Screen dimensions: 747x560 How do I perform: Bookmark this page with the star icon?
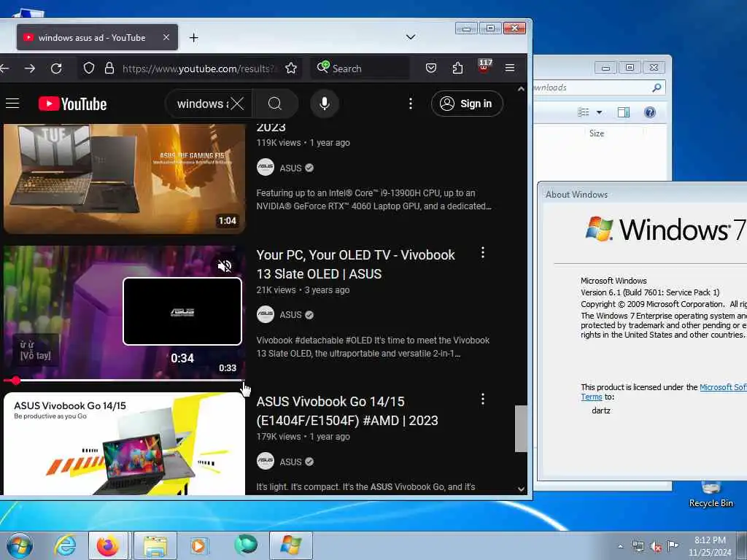point(291,68)
